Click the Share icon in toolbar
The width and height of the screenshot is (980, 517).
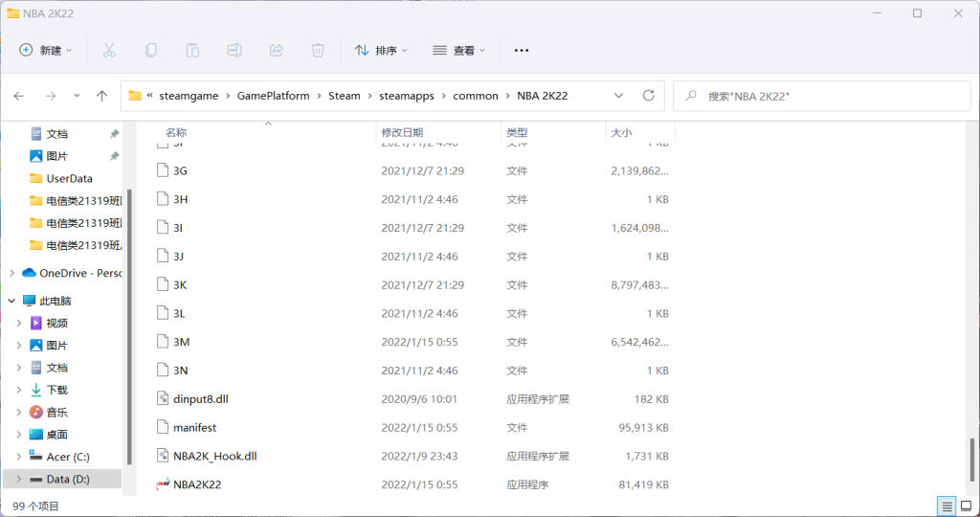(x=277, y=51)
